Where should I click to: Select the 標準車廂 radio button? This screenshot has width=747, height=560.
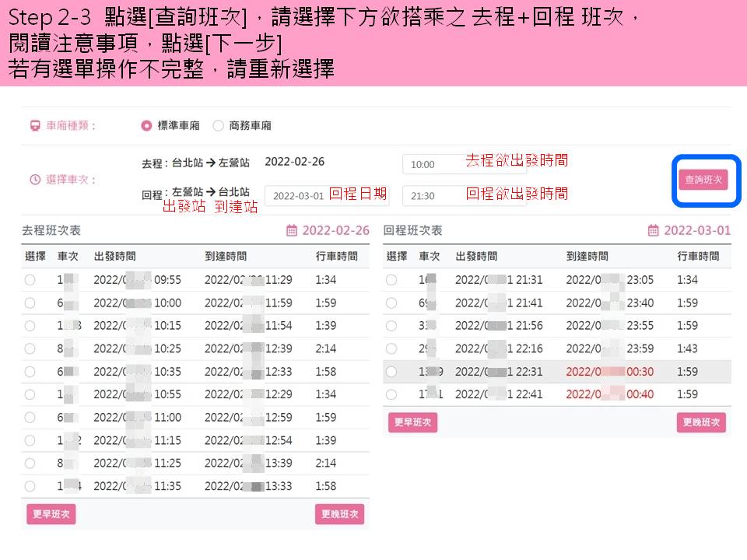146,125
